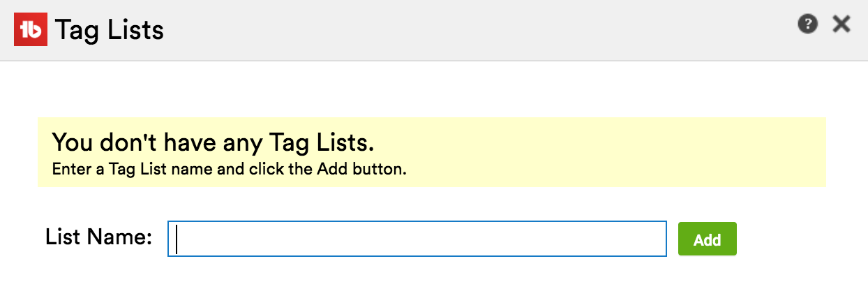Select the red "tb" brand icon
Screen dimensions: 868x282
(x=31, y=29)
